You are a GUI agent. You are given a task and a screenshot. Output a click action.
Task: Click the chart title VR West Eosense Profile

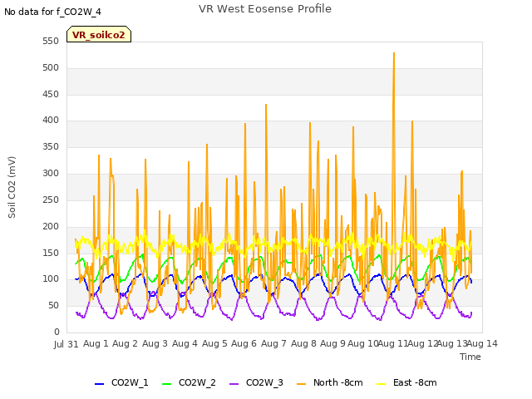coord(265,9)
